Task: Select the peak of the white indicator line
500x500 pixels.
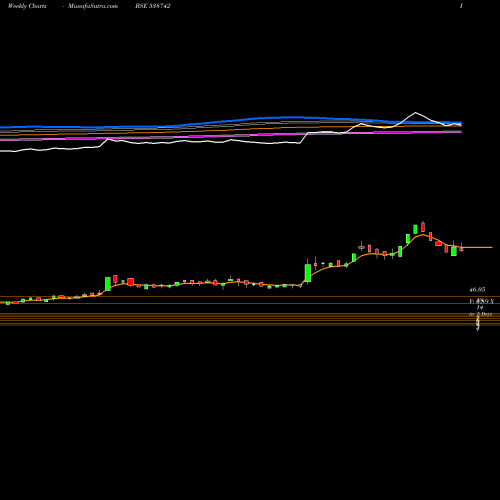Action: coord(415,113)
